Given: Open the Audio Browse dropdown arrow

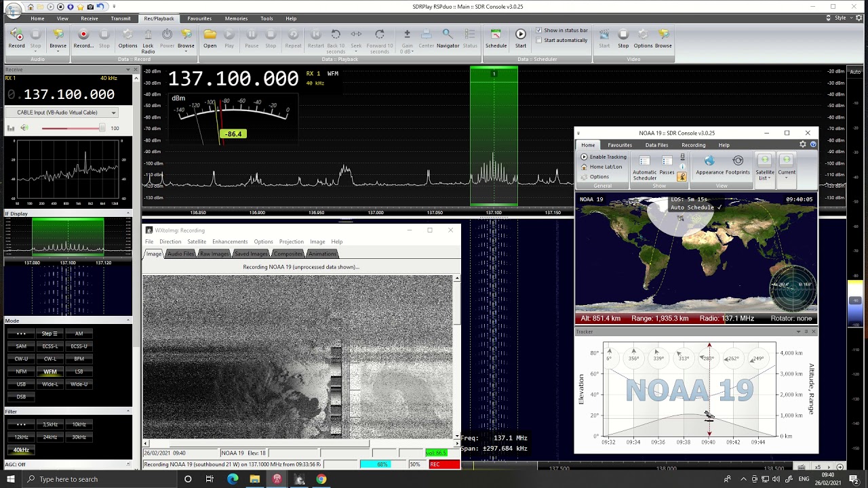Looking at the screenshot, I should click(x=58, y=52).
